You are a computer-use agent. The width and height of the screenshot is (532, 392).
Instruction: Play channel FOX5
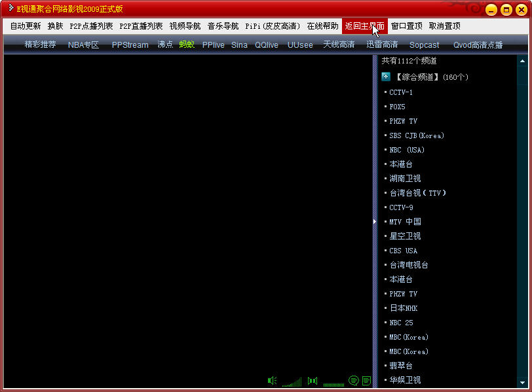[397, 107]
